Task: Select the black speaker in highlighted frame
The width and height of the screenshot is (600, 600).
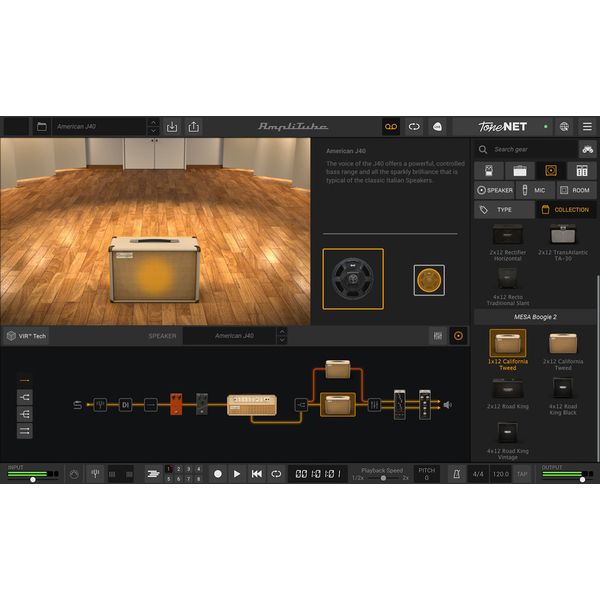Action: pos(353,279)
